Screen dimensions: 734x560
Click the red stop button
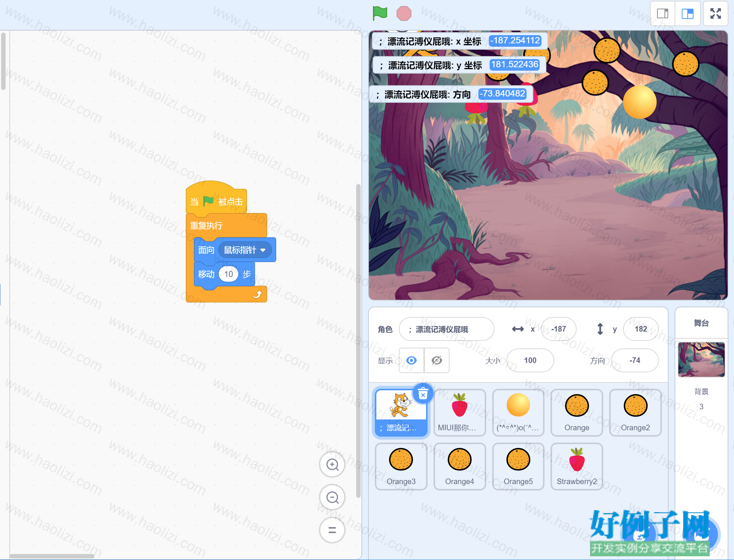(x=404, y=13)
